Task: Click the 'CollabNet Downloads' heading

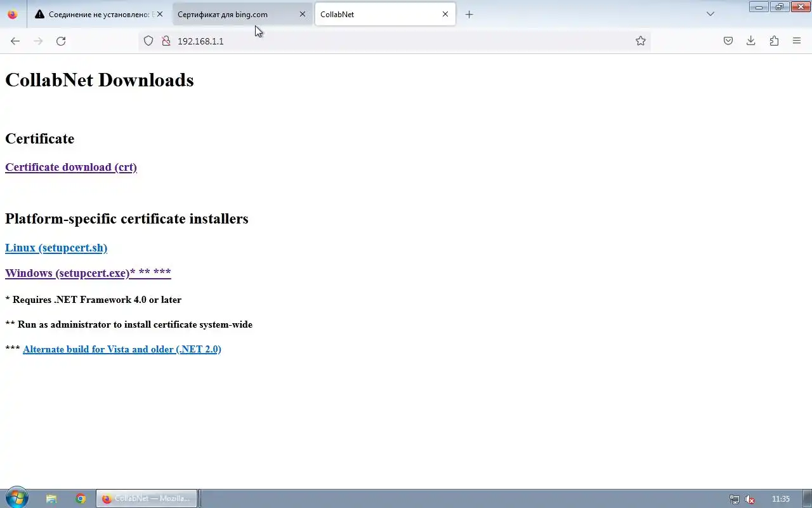Action: click(x=100, y=80)
